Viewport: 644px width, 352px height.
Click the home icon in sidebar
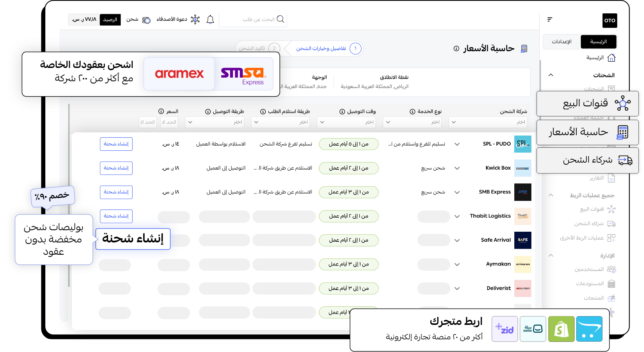[611, 58]
